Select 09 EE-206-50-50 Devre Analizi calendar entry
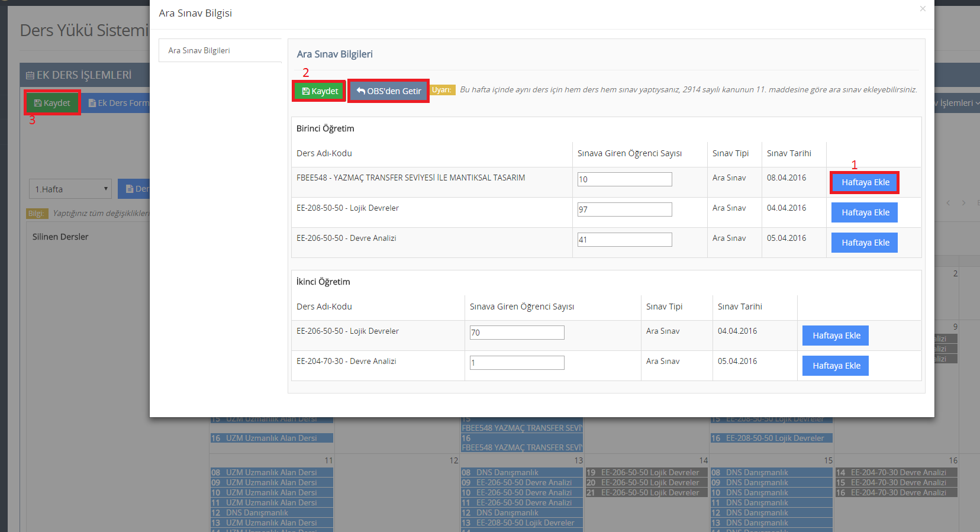Image resolution: width=980 pixels, height=532 pixels. point(522,483)
